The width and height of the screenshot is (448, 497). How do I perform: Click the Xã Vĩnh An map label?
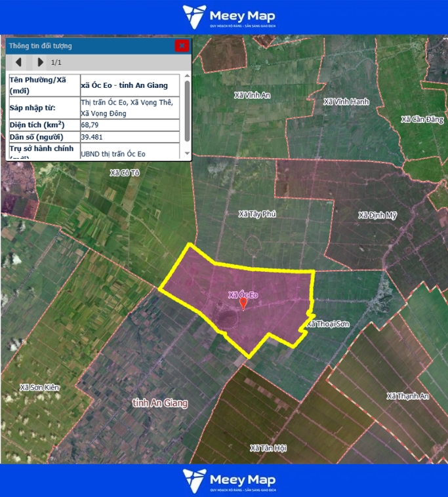tap(253, 95)
